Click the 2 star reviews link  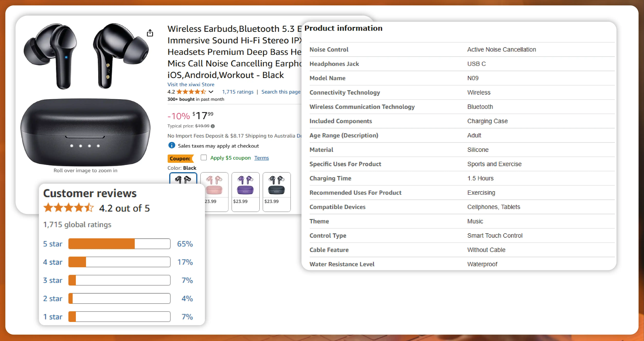coord(52,299)
